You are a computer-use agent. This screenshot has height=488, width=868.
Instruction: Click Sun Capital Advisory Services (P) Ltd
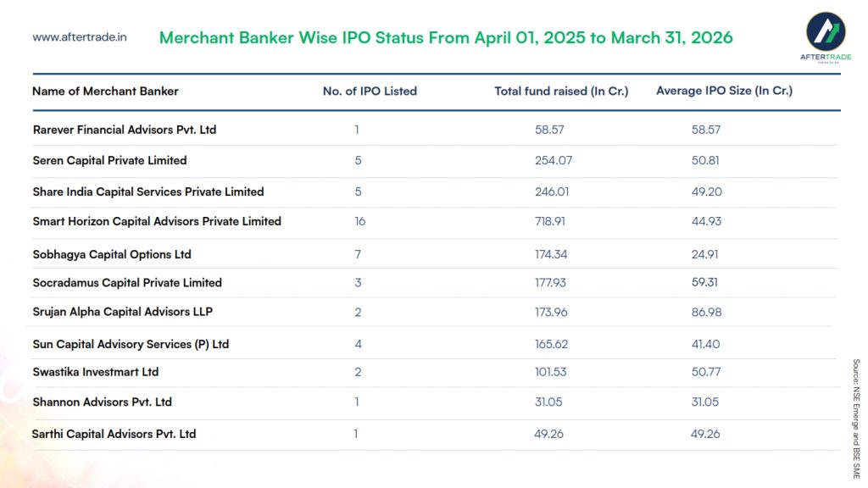pyautogui.click(x=131, y=344)
